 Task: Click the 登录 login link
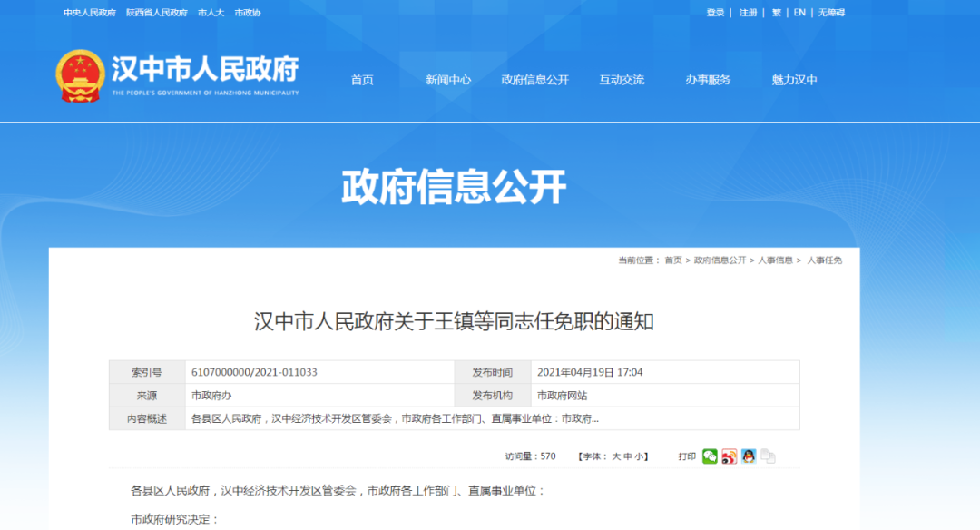(715, 13)
